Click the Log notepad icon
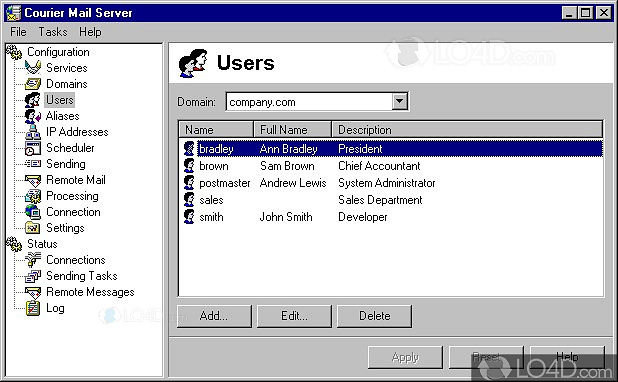The image size is (618, 382). (x=33, y=308)
